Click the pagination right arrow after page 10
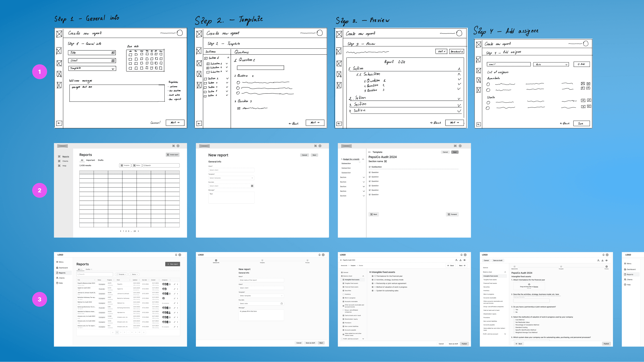Screen dimensions: 644x362 (143, 332)
